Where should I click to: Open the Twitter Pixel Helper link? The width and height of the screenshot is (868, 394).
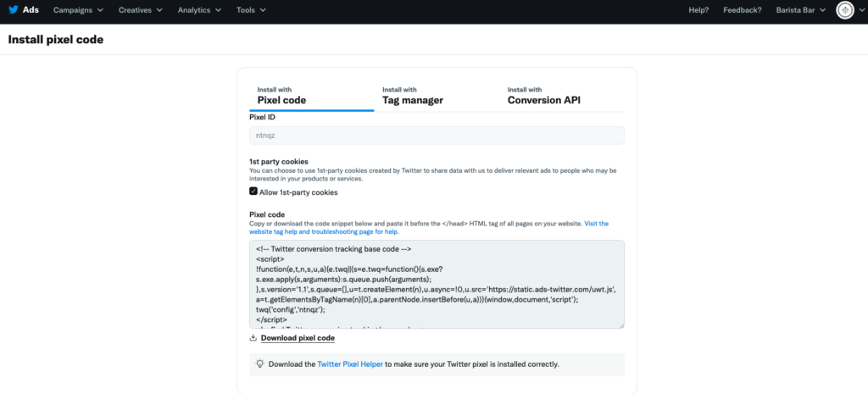pos(351,364)
